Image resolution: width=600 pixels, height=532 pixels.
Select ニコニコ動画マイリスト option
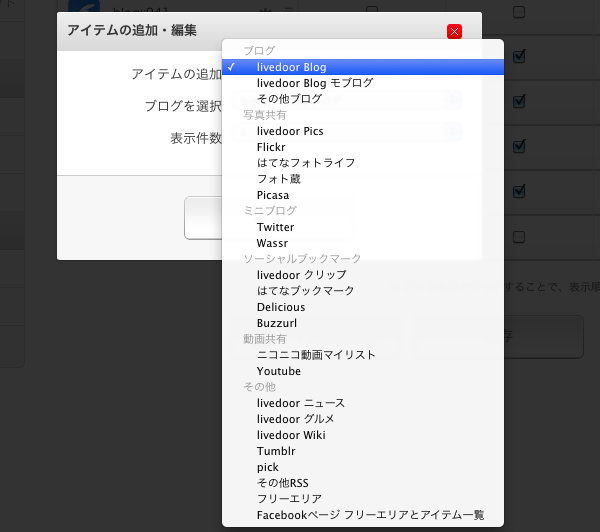363,355
